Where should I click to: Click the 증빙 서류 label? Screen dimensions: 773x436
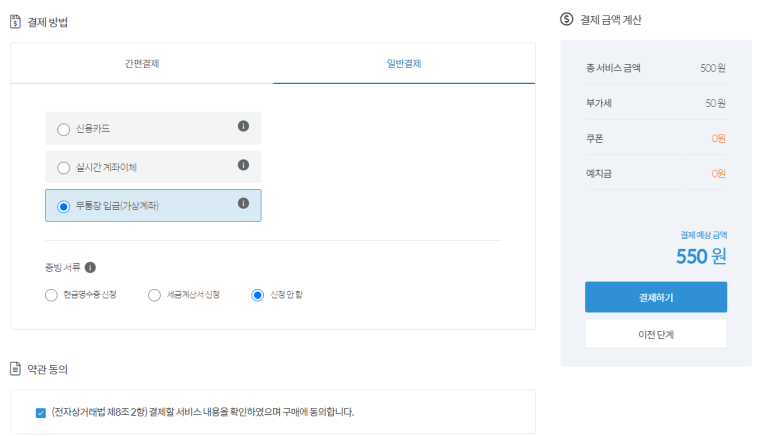[63, 267]
